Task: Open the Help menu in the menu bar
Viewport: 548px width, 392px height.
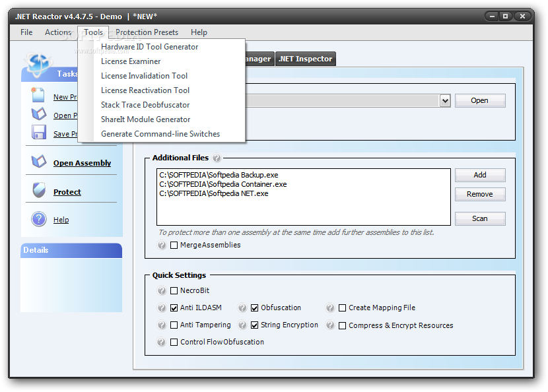Action: 199,32
